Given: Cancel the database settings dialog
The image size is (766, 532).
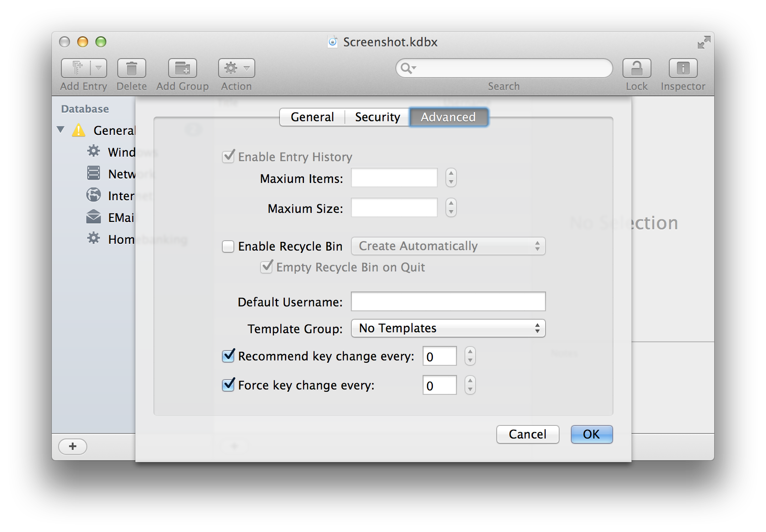Looking at the screenshot, I should point(527,434).
